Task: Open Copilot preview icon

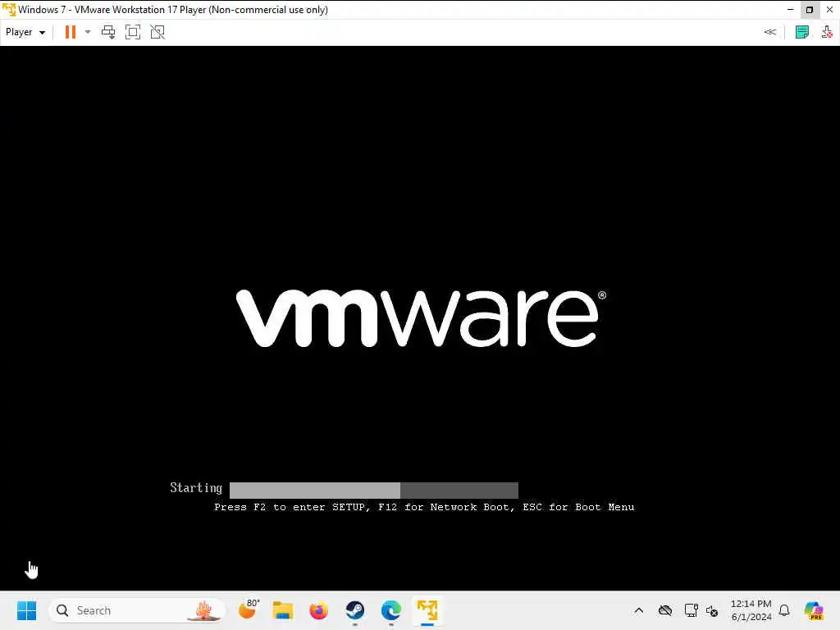Action: (814, 610)
